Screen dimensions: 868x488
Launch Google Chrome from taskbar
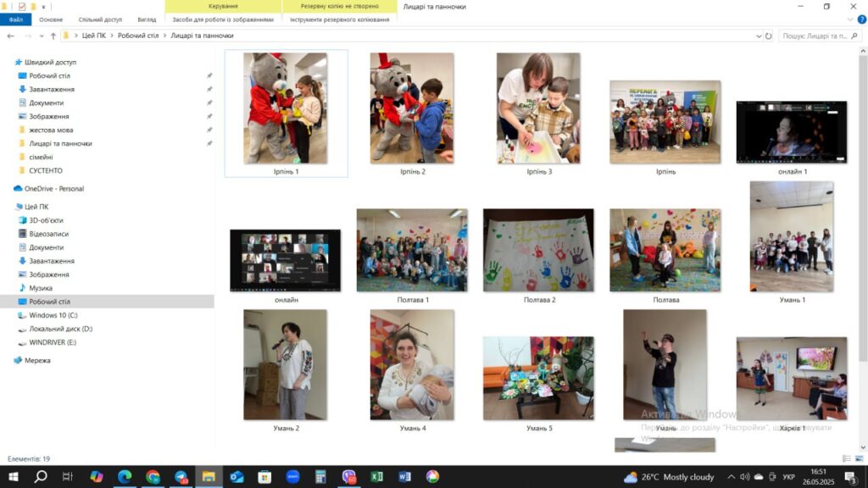tap(153, 477)
